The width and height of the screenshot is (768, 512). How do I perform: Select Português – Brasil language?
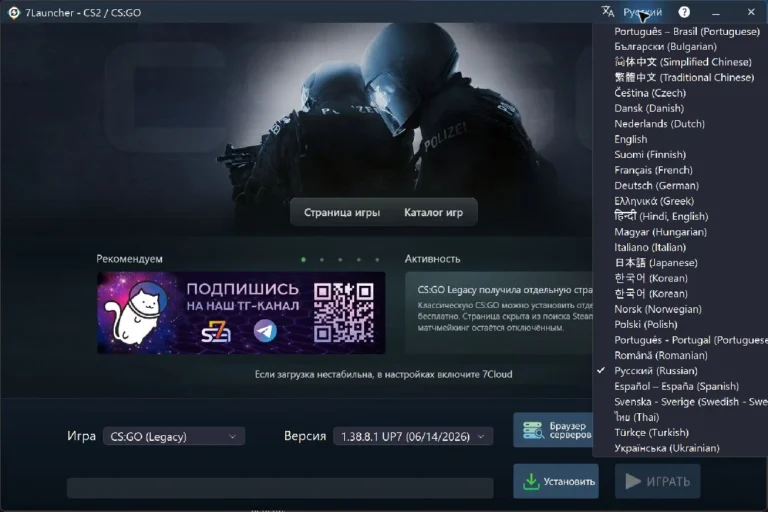(x=687, y=31)
